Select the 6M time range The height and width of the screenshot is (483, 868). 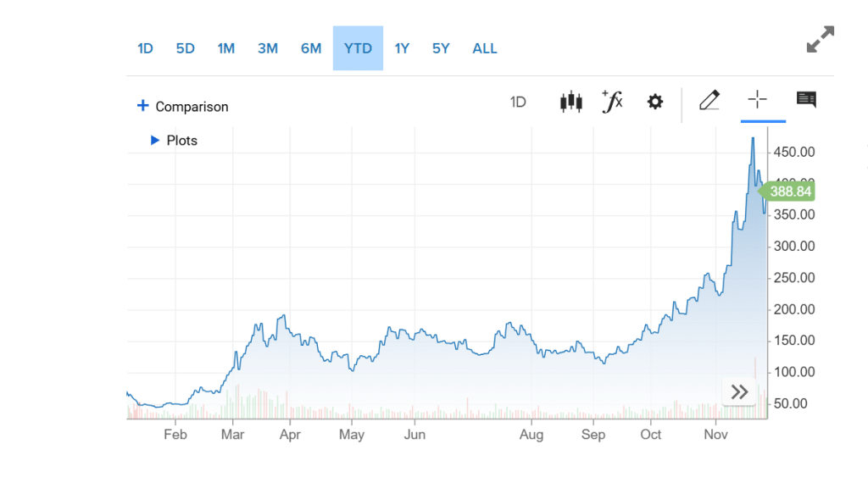[x=311, y=48]
